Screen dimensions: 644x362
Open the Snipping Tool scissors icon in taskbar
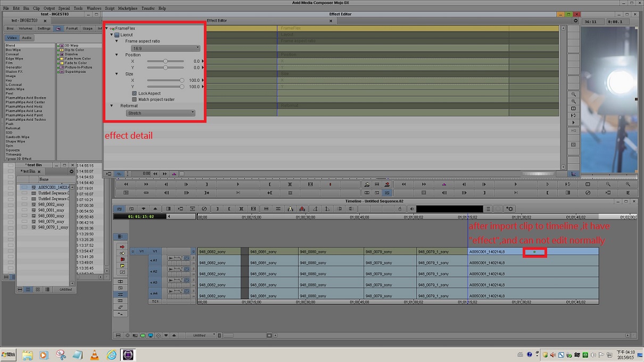point(61,355)
